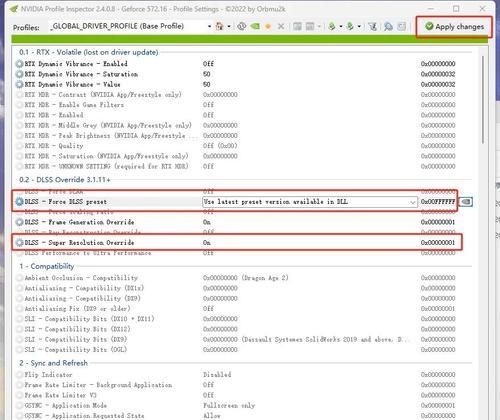500x420 pixels.
Task: Click the On value of Super Resolution Override
Action: pyautogui.click(x=207, y=243)
